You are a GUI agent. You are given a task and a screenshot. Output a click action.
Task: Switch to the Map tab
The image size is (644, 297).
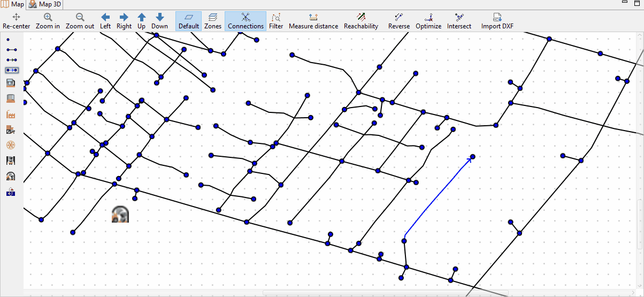(x=12, y=4)
